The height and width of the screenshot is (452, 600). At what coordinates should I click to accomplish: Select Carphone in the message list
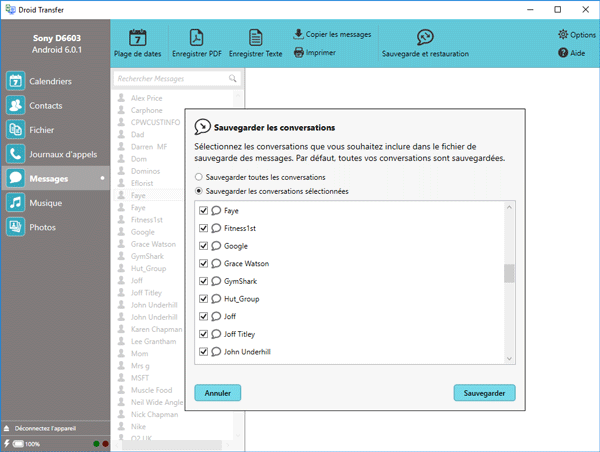pos(147,110)
